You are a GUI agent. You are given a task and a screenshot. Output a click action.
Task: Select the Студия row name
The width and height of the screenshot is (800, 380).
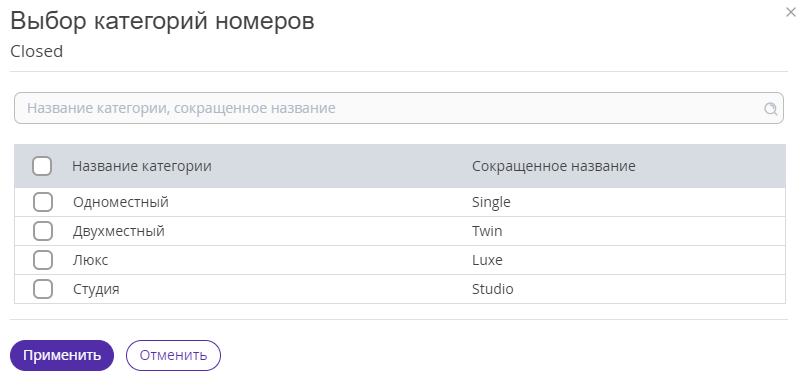[x=96, y=289]
